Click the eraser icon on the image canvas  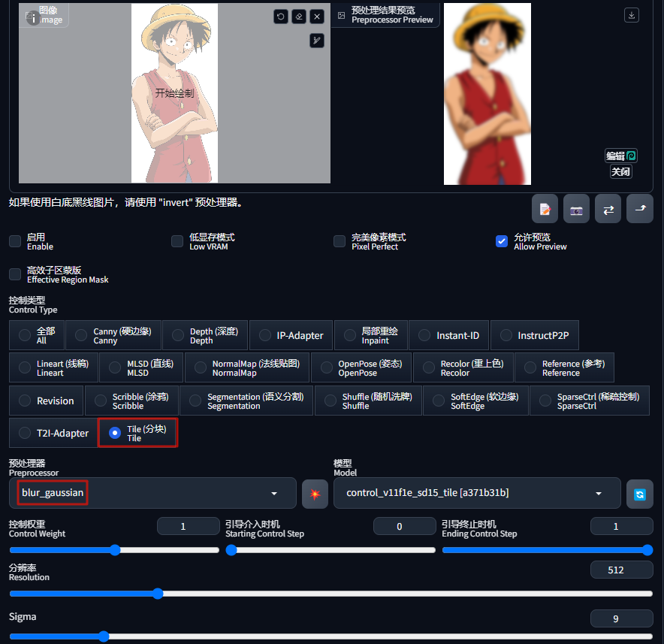(298, 17)
